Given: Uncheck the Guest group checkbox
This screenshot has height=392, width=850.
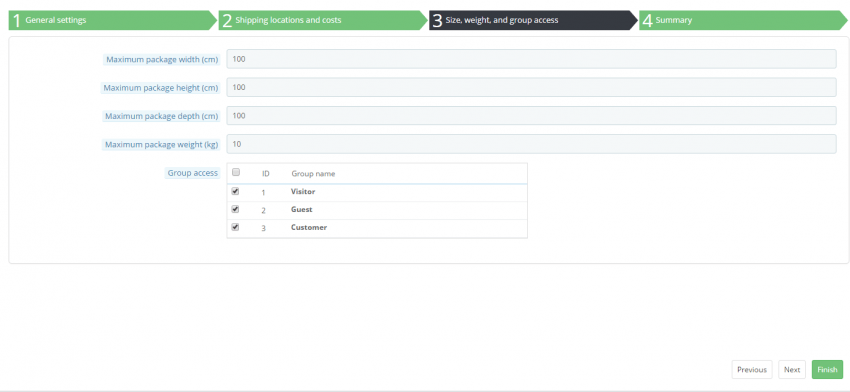Looking at the screenshot, I should click(x=235, y=209).
